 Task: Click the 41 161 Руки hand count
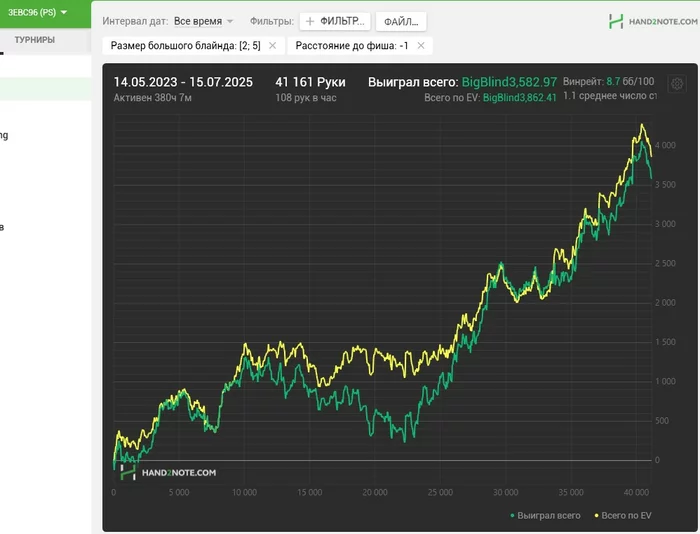pyautogui.click(x=310, y=82)
